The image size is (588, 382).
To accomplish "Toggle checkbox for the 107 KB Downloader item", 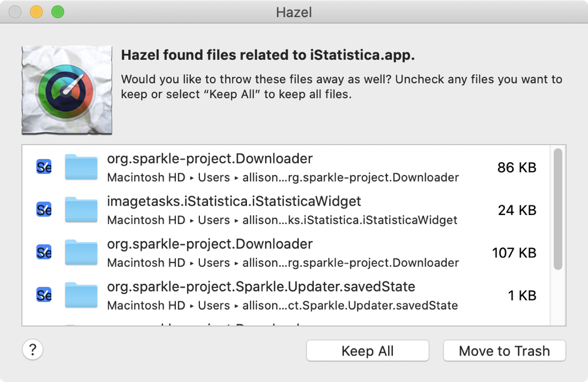I will tap(44, 252).
